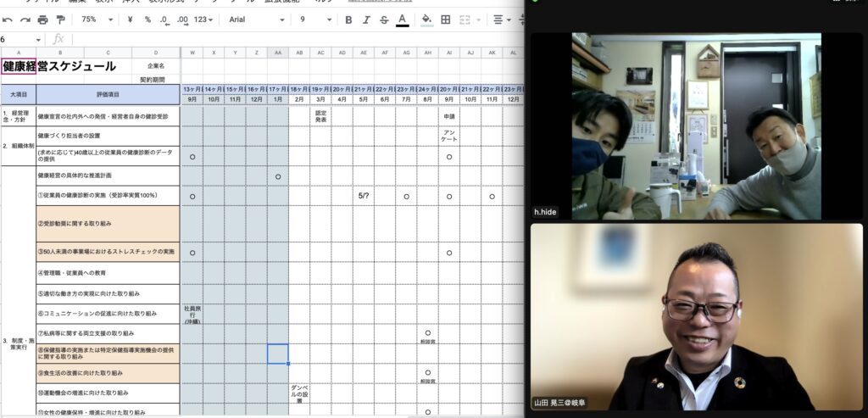This screenshot has width=868, height=418.
Task: Click the 1月 month header cell
Action: pyautogui.click(x=278, y=100)
